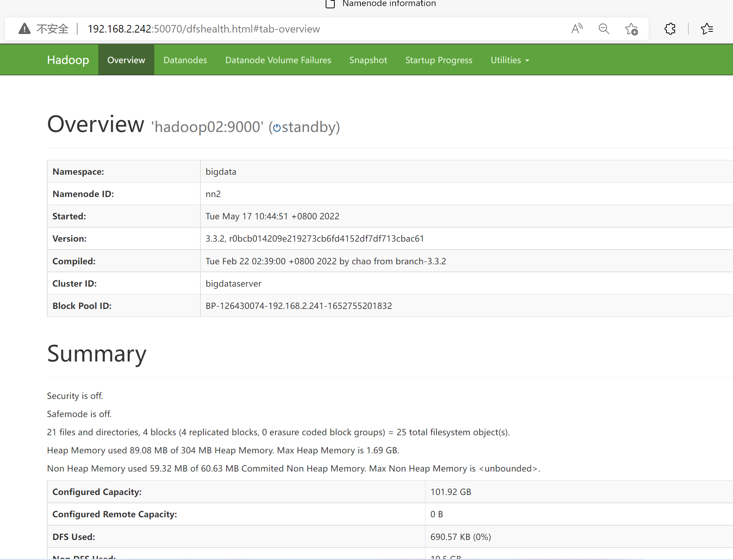This screenshot has width=733, height=560.
Task: Switch to the Datanodes tab
Action: 185,60
